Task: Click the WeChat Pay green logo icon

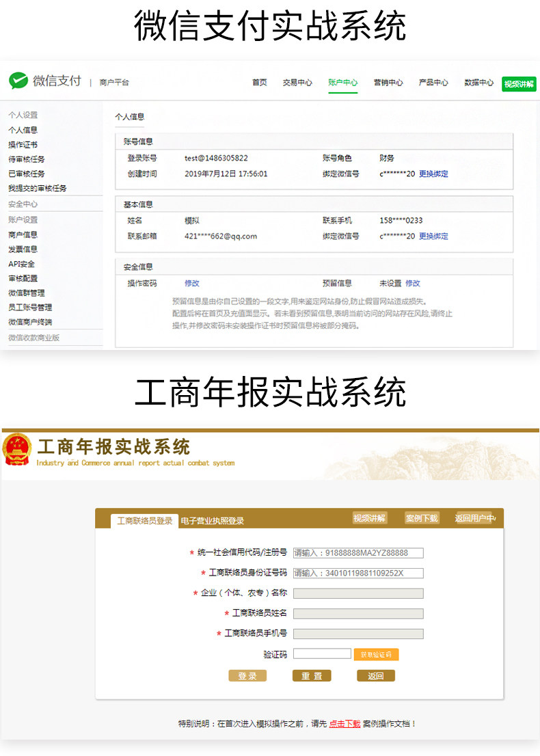Action: click(x=18, y=81)
